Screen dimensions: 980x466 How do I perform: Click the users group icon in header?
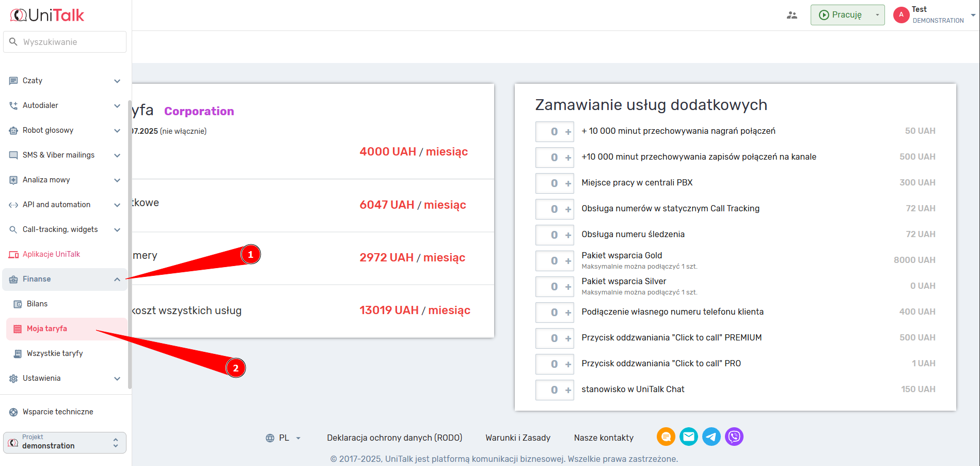792,15
